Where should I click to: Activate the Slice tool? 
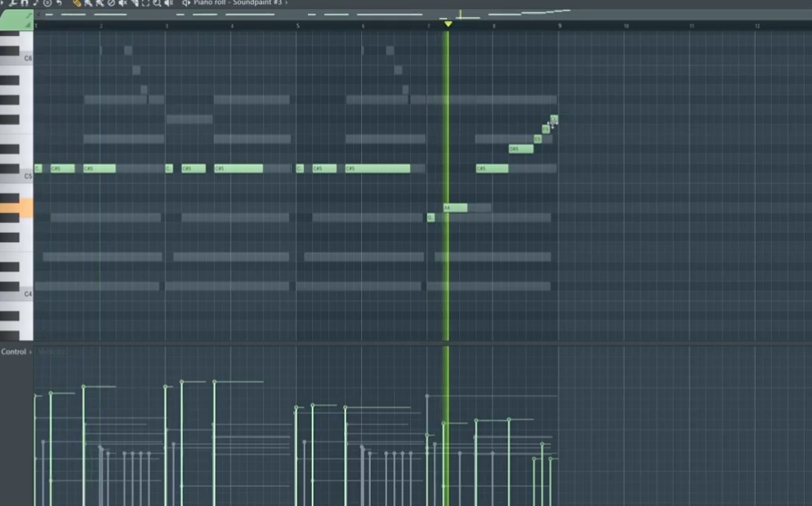(x=134, y=2)
